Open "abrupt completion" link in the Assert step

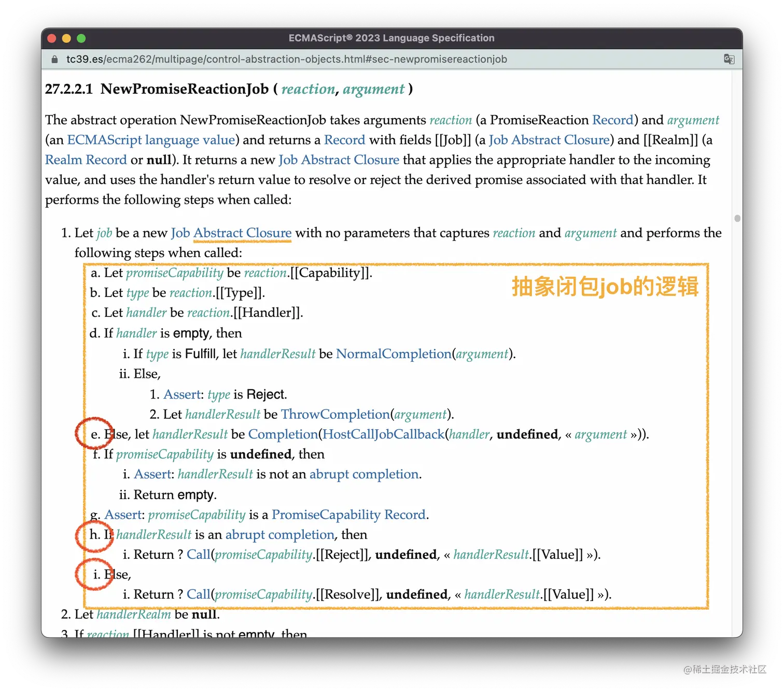tap(364, 474)
